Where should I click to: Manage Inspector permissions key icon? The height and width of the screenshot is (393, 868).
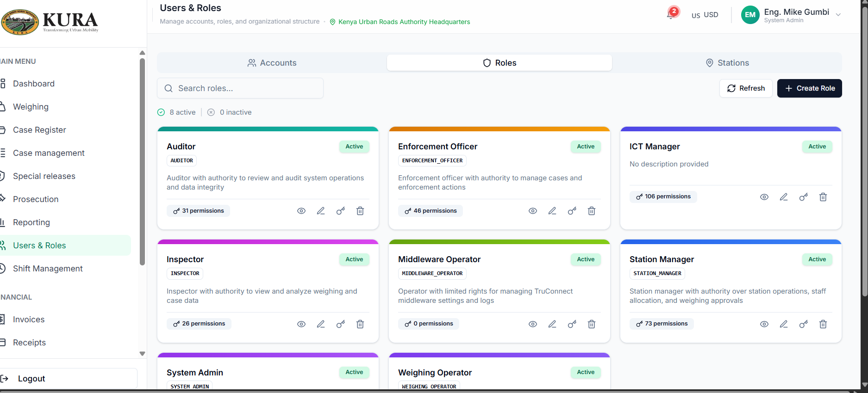click(341, 324)
